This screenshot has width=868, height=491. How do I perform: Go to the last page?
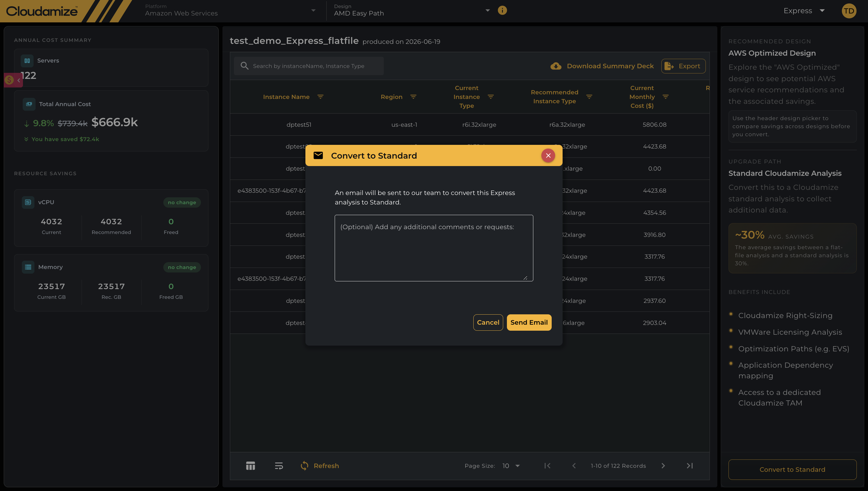tap(690, 466)
